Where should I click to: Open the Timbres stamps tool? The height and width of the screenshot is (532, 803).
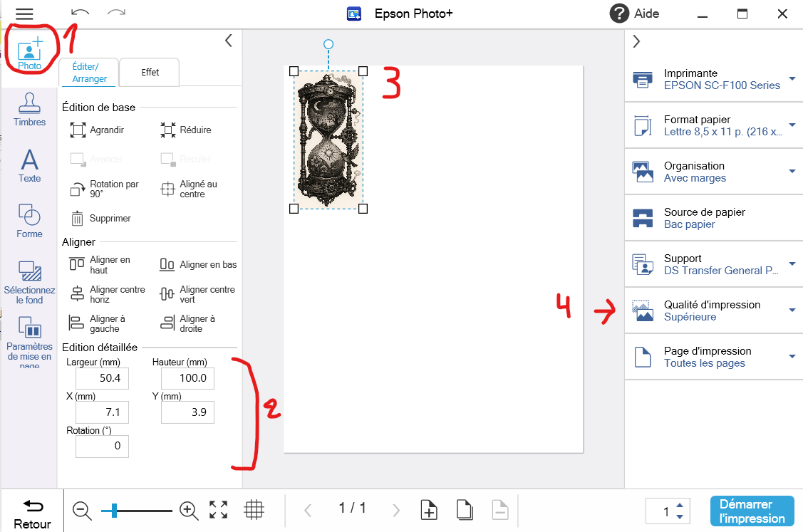tap(29, 110)
